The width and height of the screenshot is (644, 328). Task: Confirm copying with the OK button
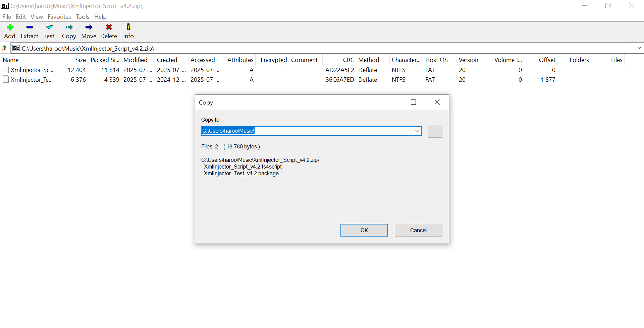point(364,230)
